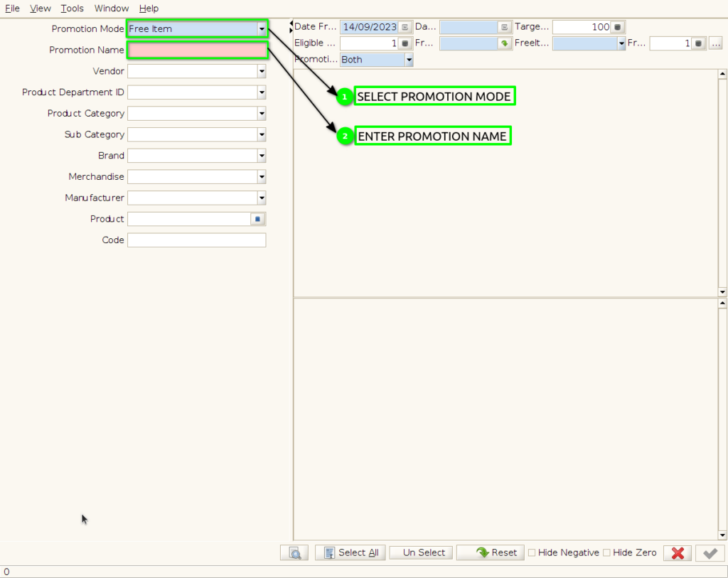
Task: Open the Sub Category dropdown
Action: click(262, 134)
